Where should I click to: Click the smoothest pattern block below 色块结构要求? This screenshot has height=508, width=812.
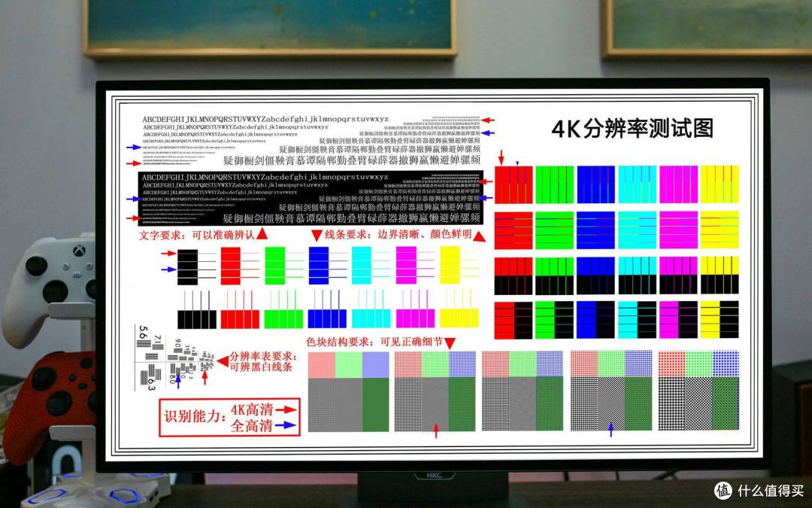348,392
